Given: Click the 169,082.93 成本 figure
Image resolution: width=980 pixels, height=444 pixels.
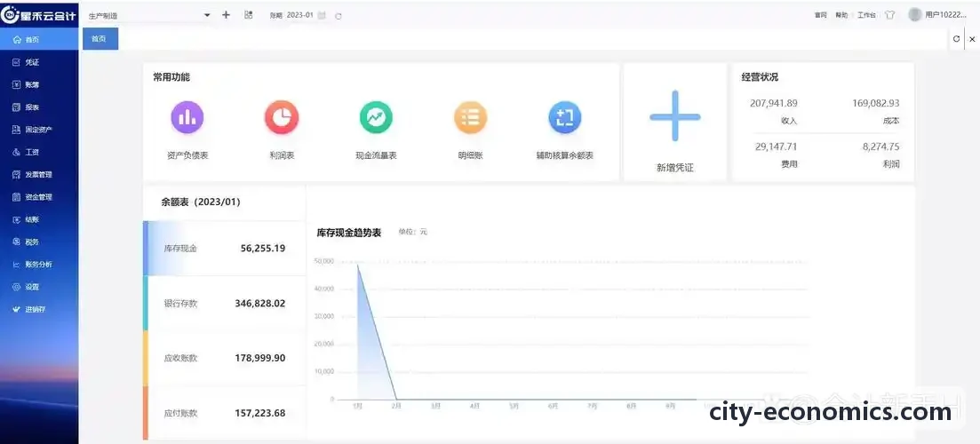Looking at the screenshot, I should (876, 104).
